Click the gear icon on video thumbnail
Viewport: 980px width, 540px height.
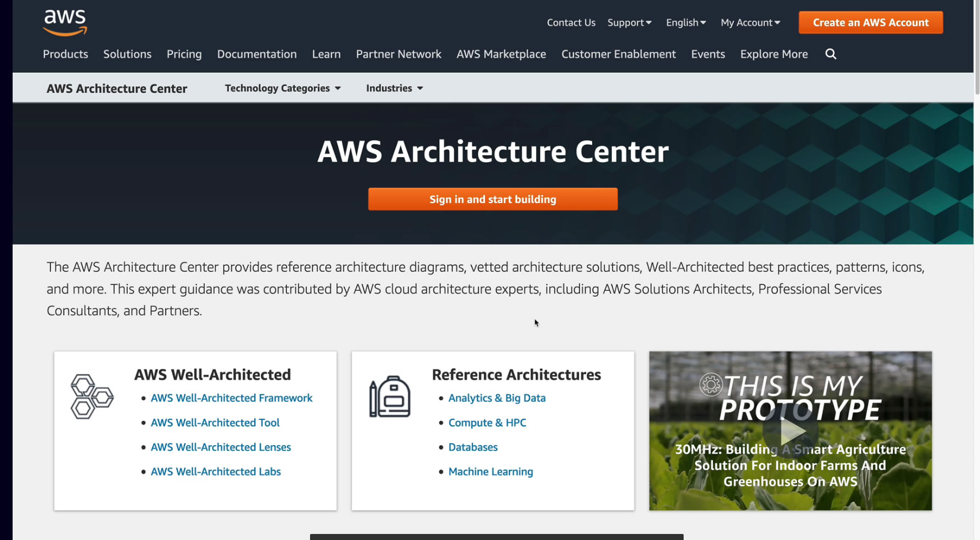[710, 384]
